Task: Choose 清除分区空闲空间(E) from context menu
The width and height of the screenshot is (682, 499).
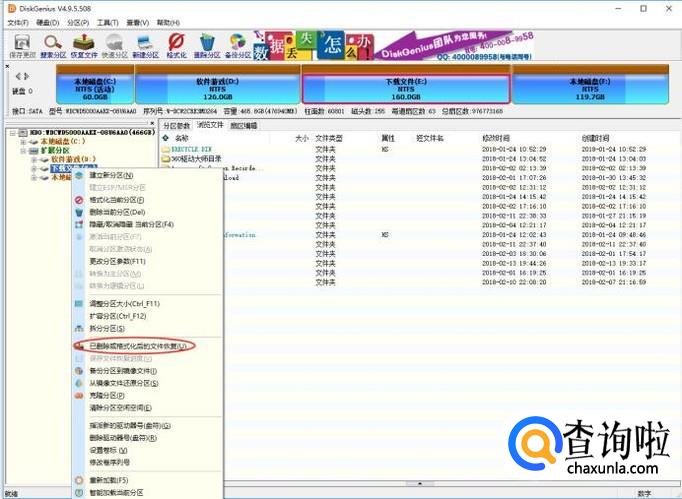Action: tap(120, 408)
